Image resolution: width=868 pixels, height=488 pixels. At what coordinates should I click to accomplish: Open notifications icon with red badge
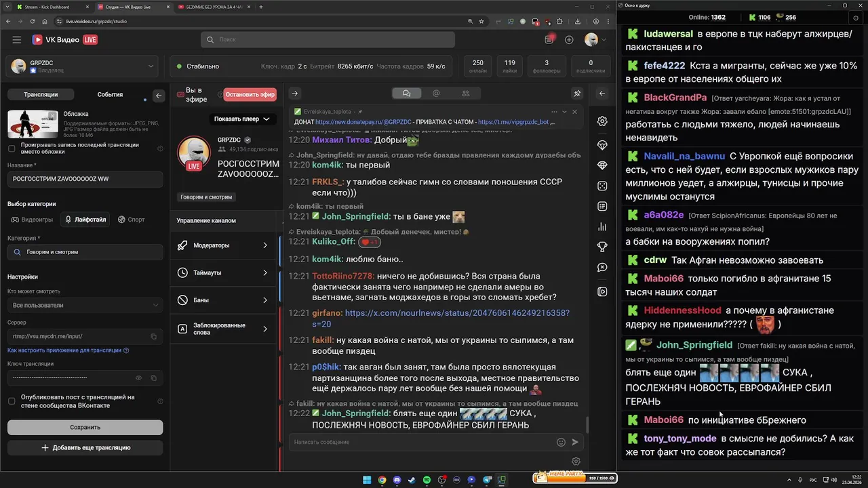(x=550, y=39)
